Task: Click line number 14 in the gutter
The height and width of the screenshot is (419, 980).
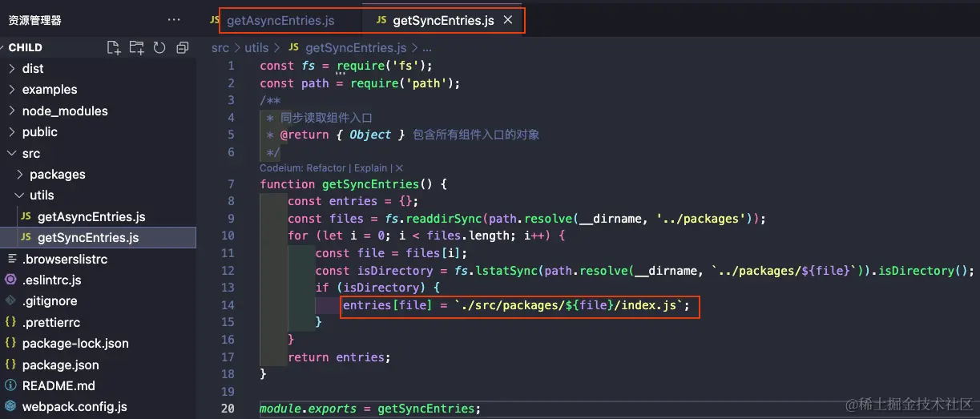Action: (x=228, y=305)
